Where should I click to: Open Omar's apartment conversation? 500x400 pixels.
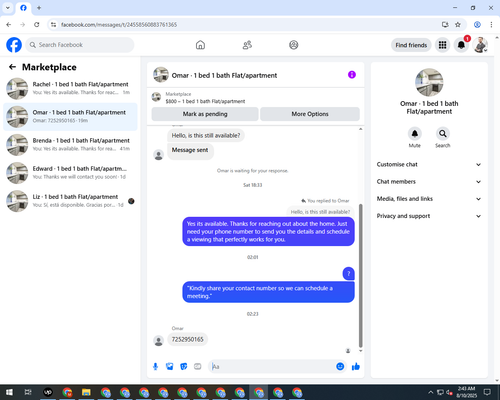70,117
